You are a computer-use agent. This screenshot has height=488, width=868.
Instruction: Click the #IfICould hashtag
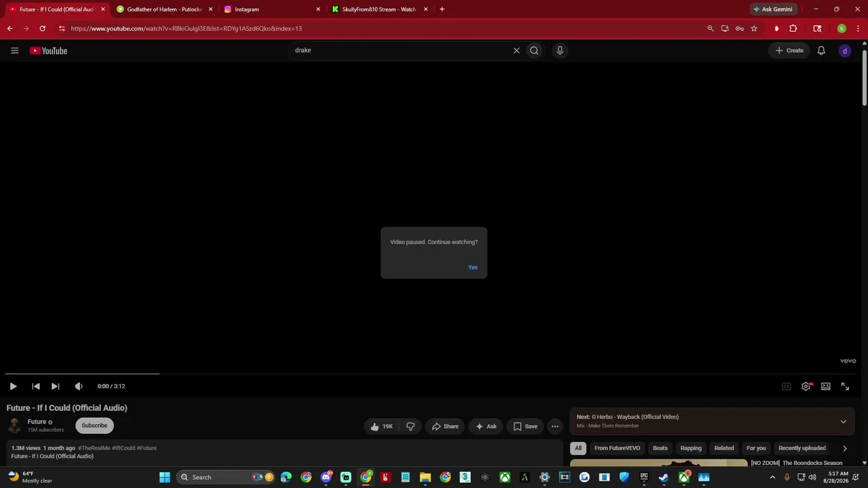tap(123, 448)
